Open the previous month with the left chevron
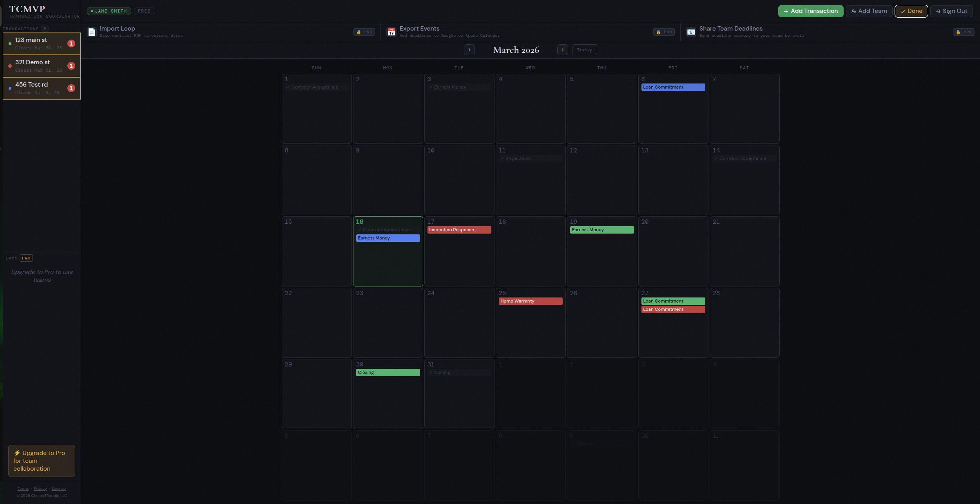The image size is (980, 504). pos(469,50)
